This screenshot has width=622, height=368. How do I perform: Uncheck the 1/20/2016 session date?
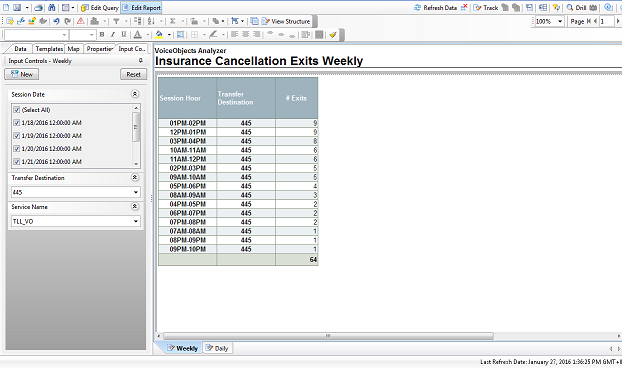[x=17, y=149]
